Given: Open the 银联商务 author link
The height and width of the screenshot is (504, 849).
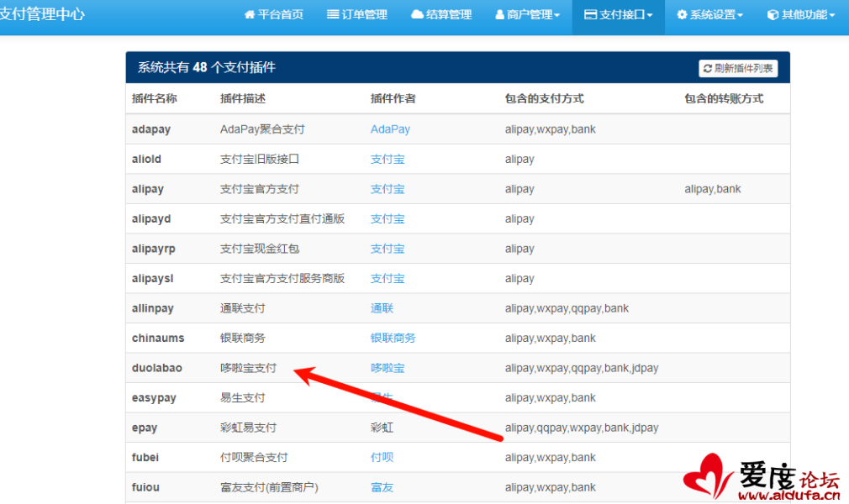Looking at the screenshot, I should point(393,338).
